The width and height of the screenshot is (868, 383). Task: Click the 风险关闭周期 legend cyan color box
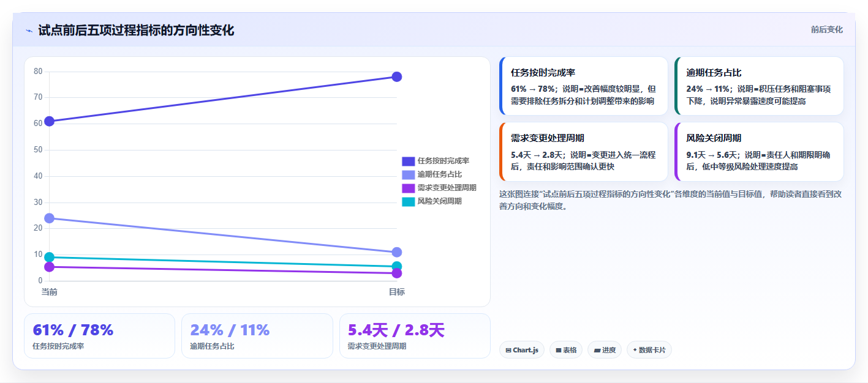(x=409, y=201)
